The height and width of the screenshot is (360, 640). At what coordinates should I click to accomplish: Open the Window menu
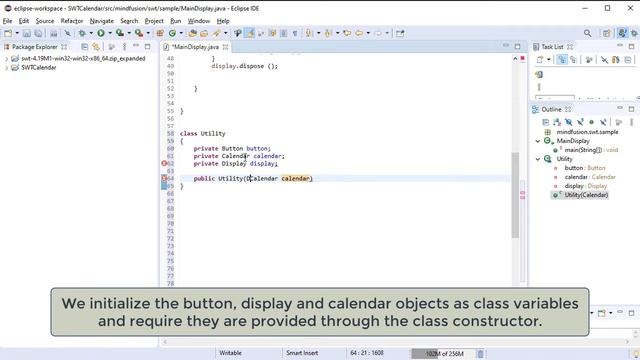click(199, 21)
